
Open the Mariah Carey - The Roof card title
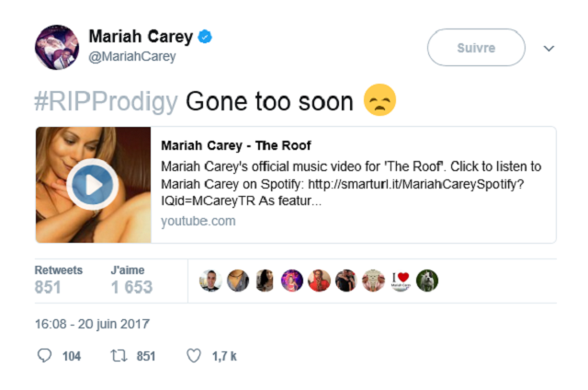click(x=236, y=145)
